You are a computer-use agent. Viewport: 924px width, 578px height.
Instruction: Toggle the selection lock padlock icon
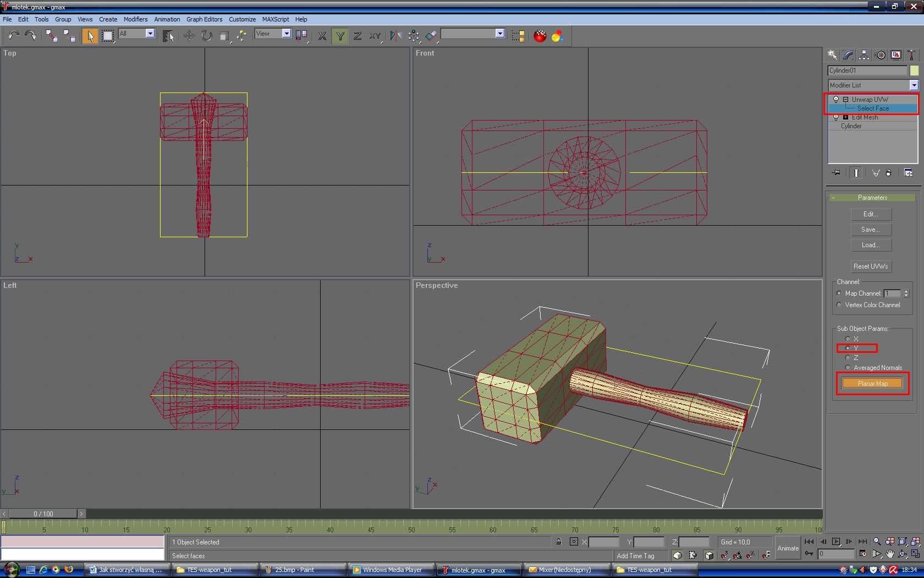coord(558,542)
